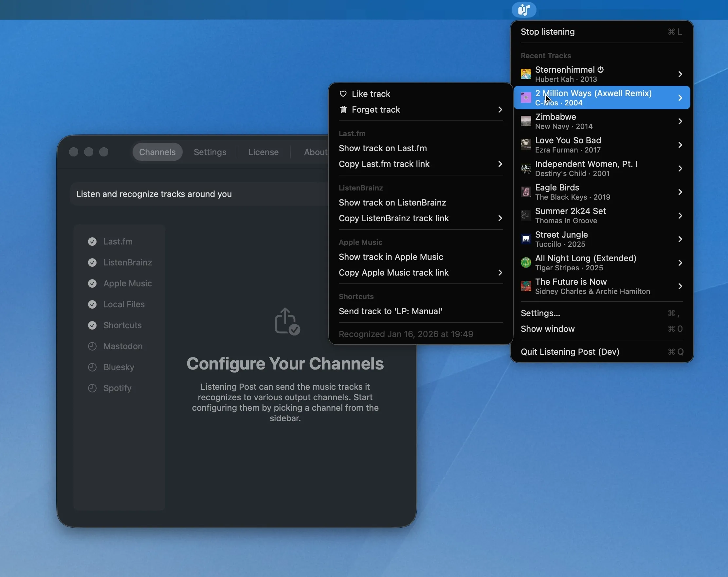Open submenu chevron for Zimbabwe track
The image size is (728, 577).
tap(680, 121)
